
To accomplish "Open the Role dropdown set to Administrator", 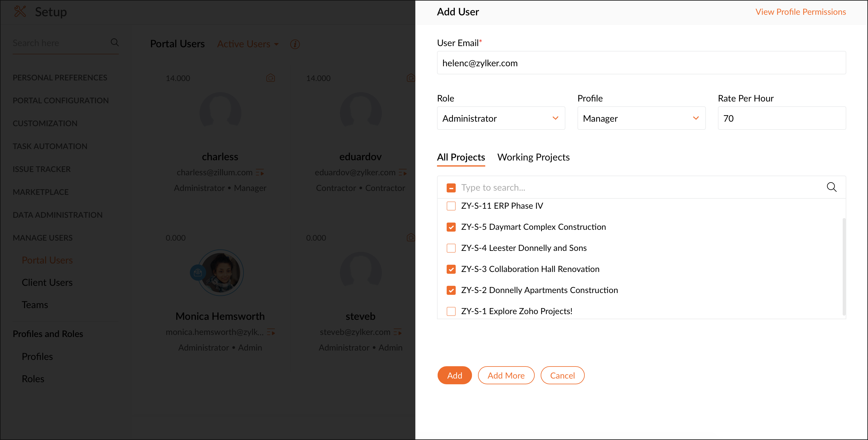I will pos(501,118).
